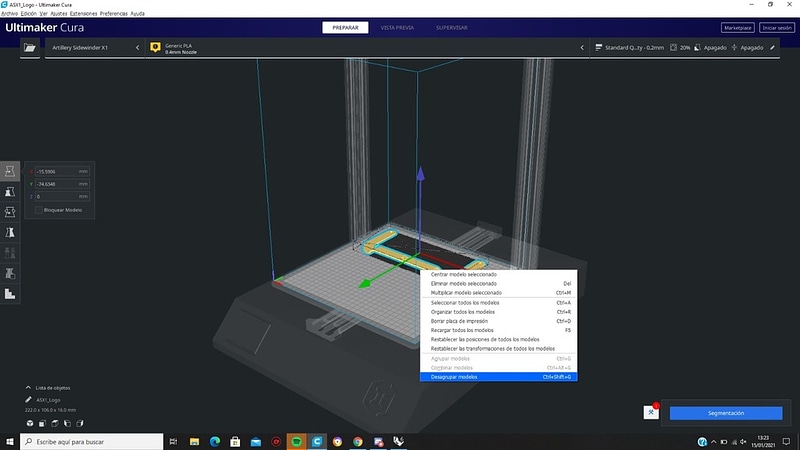
Task: Click the edit pencil in print settings bar
Action: pos(772,47)
